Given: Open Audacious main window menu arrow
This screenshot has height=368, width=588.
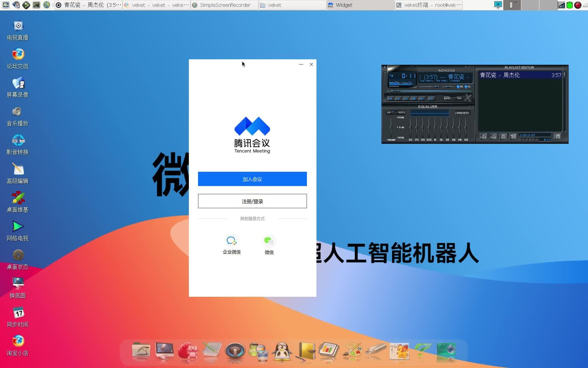Looking at the screenshot, I should click(385, 67).
